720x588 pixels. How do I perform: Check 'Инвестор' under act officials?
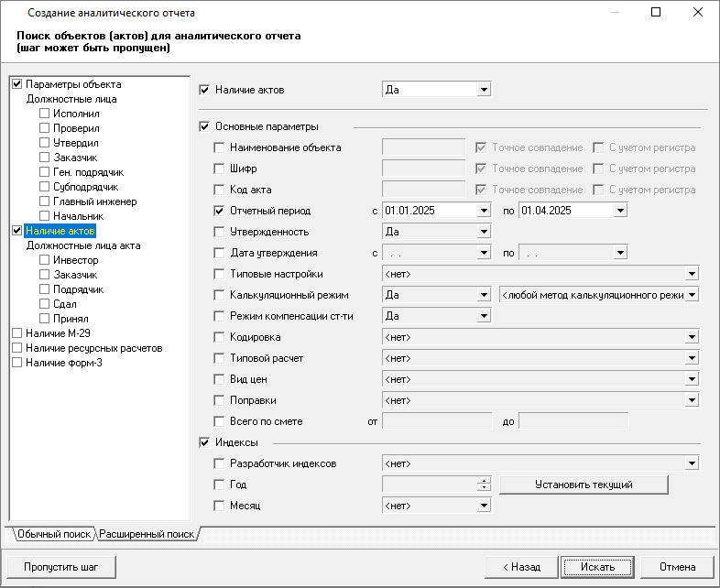point(44,260)
